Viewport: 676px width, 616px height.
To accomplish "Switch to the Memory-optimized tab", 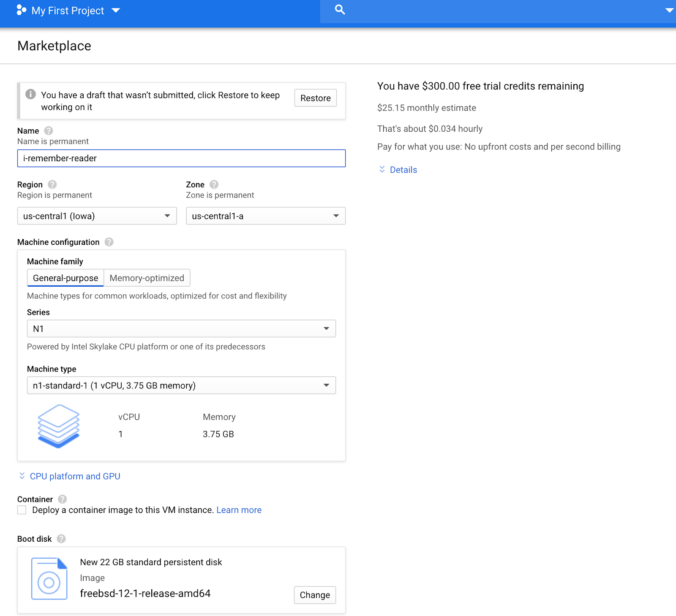I will tap(147, 278).
